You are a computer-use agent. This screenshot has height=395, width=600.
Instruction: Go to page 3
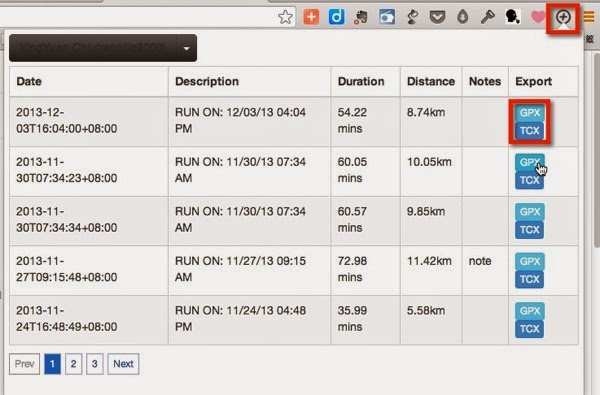(95, 364)
